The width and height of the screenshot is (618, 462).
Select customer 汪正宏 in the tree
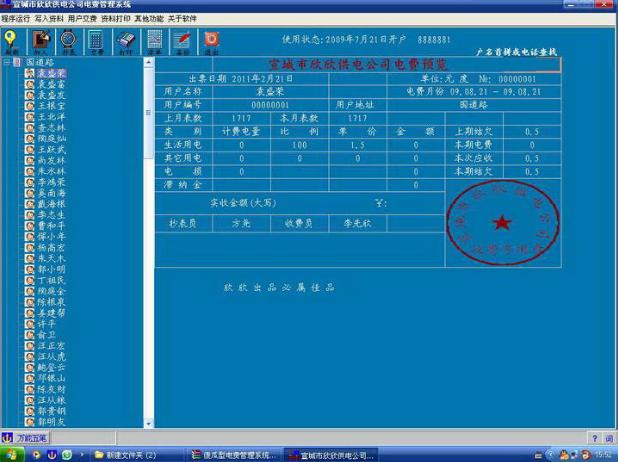[x=51, y=344]
